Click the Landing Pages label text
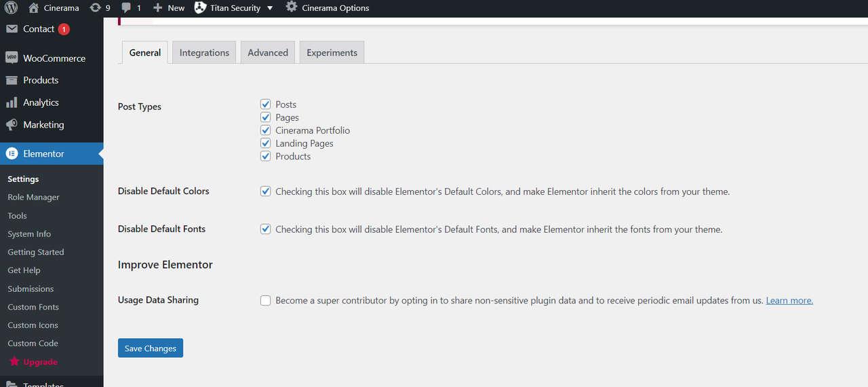Image resolution: width=868 pixels, height=387 pixels. 304,143
